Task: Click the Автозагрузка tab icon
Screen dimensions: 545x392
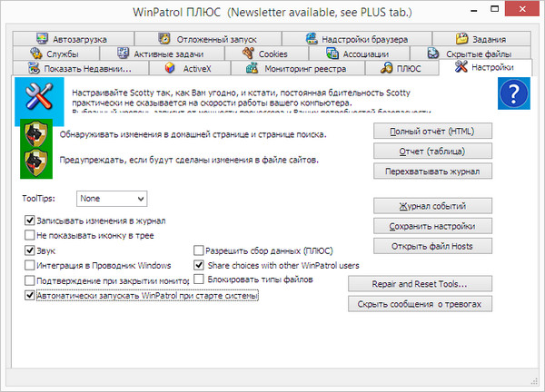Action: [x=43, y=38]
